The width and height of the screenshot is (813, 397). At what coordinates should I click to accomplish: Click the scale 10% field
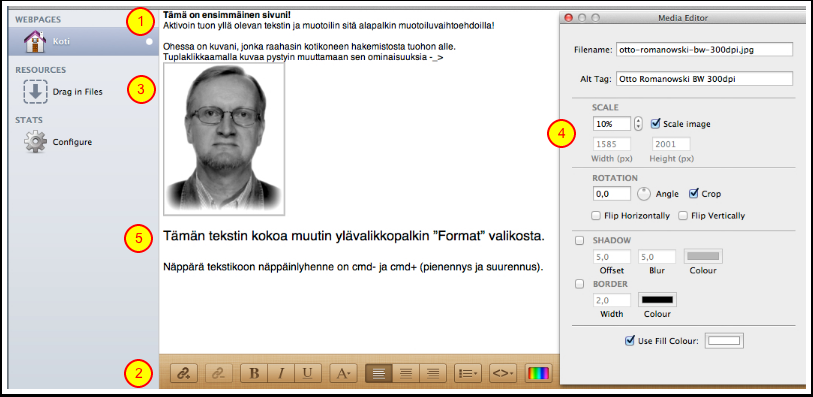pos(612,124)
